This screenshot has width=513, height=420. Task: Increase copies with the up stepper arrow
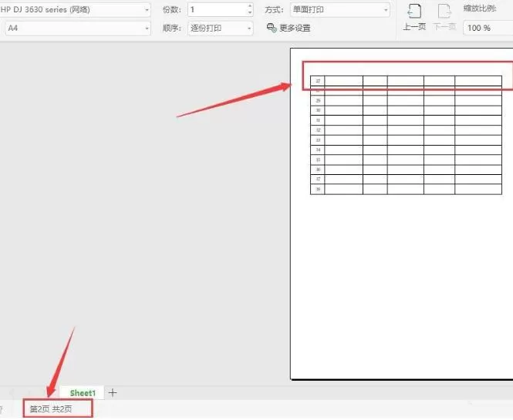[x=250, y=6]
